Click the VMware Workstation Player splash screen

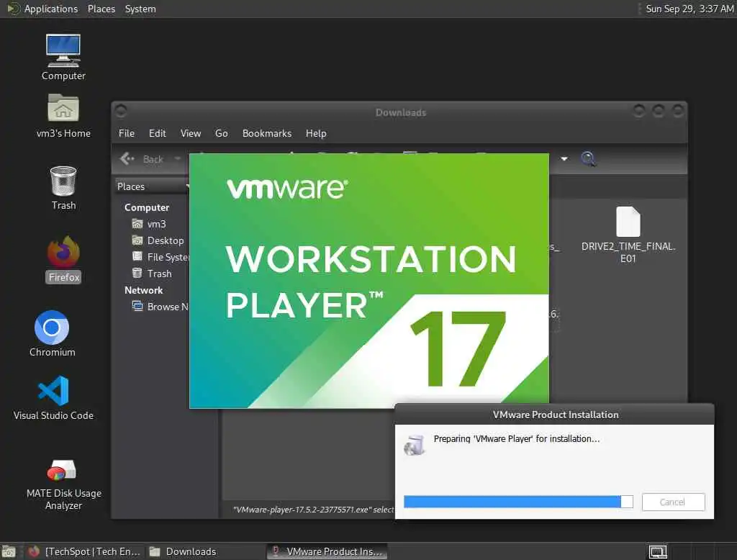click(369, 281)
